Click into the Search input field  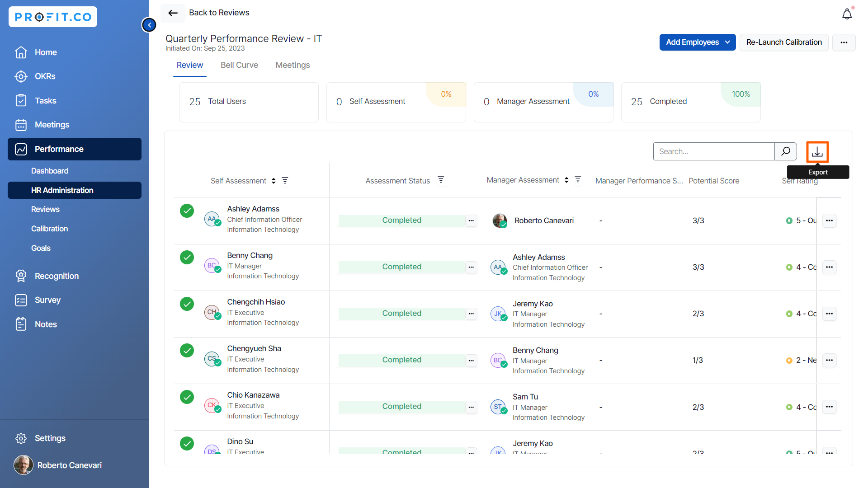click(713, 151)
